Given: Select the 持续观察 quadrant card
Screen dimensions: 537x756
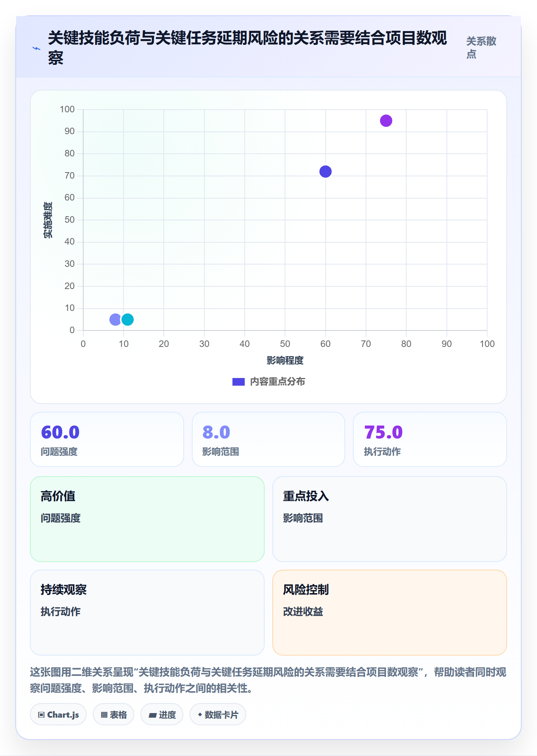Looking at the screenshot, I should 147,613.
